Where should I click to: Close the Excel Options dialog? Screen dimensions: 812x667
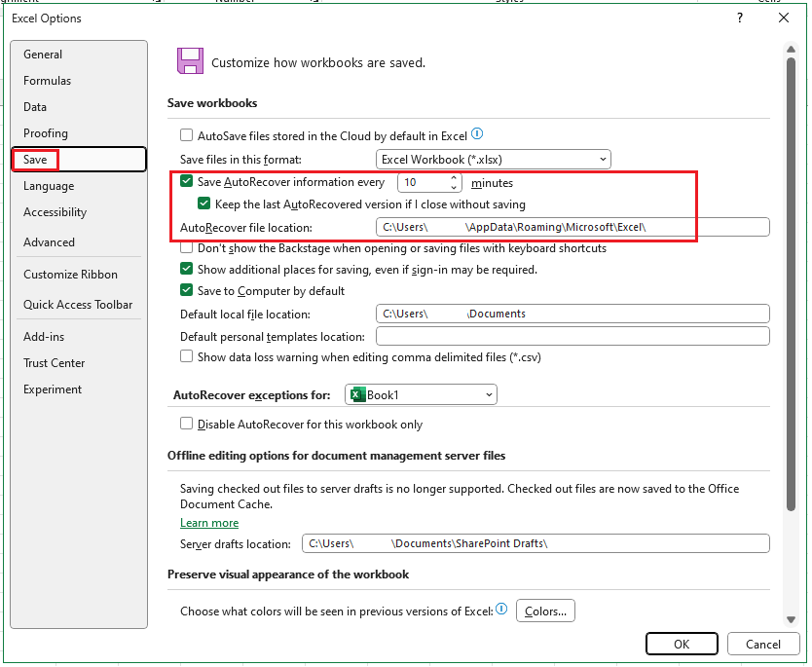(784, 19)
